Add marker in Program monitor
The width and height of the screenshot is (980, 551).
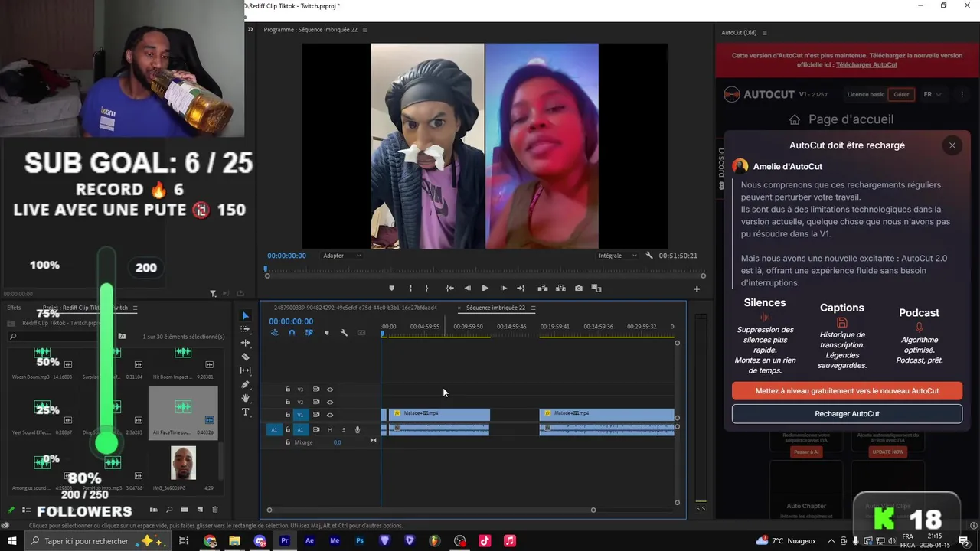click(391, 289)
